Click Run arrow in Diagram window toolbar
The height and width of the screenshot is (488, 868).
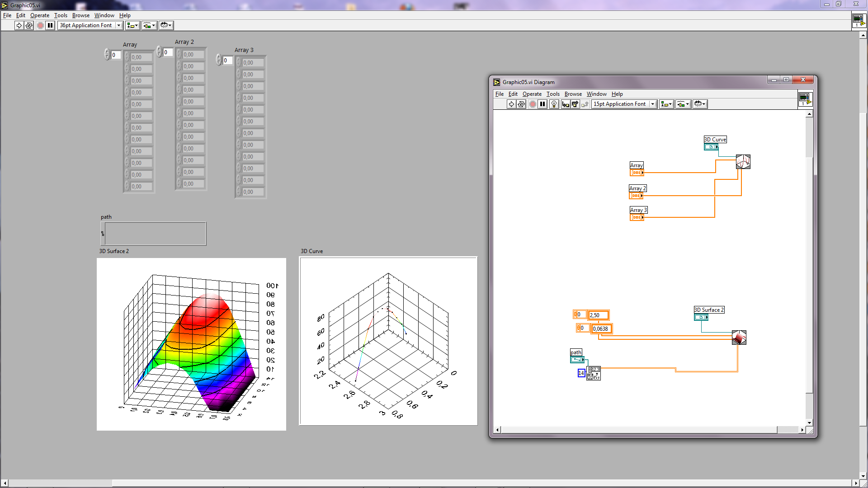pos(511,104)
